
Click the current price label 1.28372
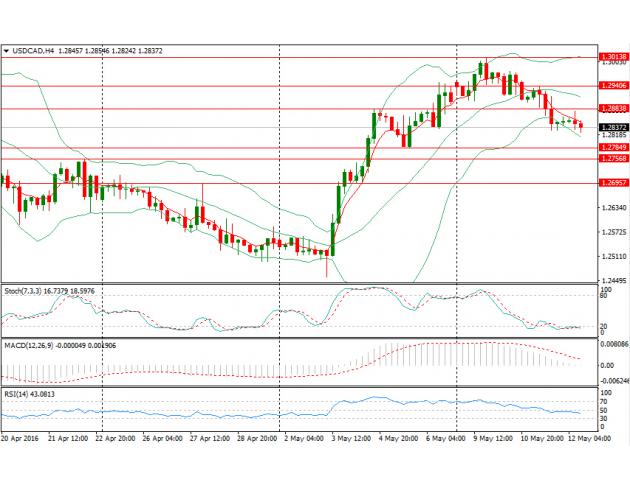click(x=614, y=128)
